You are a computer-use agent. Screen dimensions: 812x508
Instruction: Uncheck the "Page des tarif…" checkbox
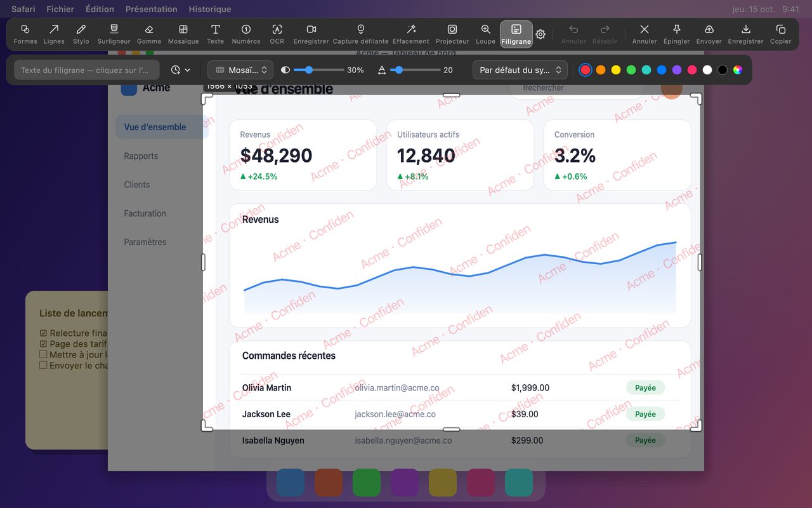(43, 344)
